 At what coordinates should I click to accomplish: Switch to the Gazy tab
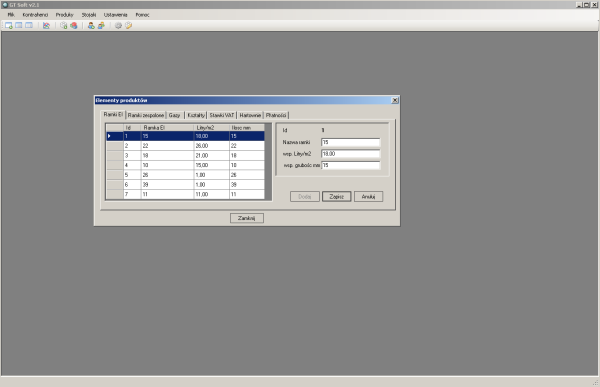pyautogui.click(x=174, y=115)
